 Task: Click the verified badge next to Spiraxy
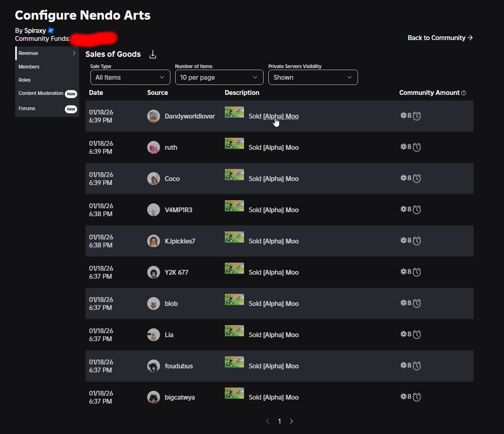click(x=51, y=30)
